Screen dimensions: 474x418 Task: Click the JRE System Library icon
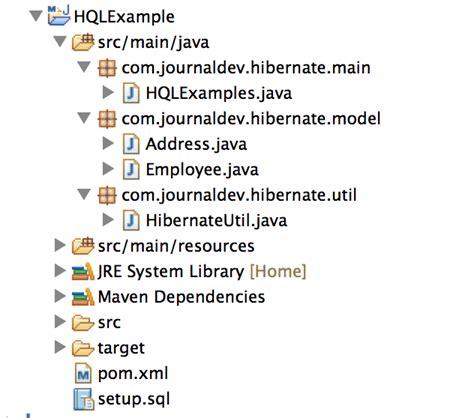coord(83,271)
